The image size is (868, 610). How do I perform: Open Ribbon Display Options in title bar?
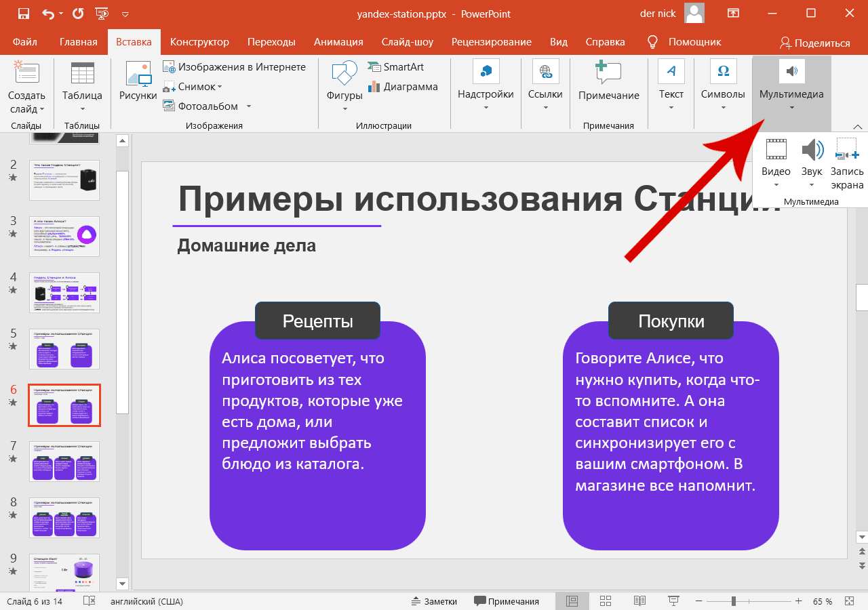pos(733,14)
